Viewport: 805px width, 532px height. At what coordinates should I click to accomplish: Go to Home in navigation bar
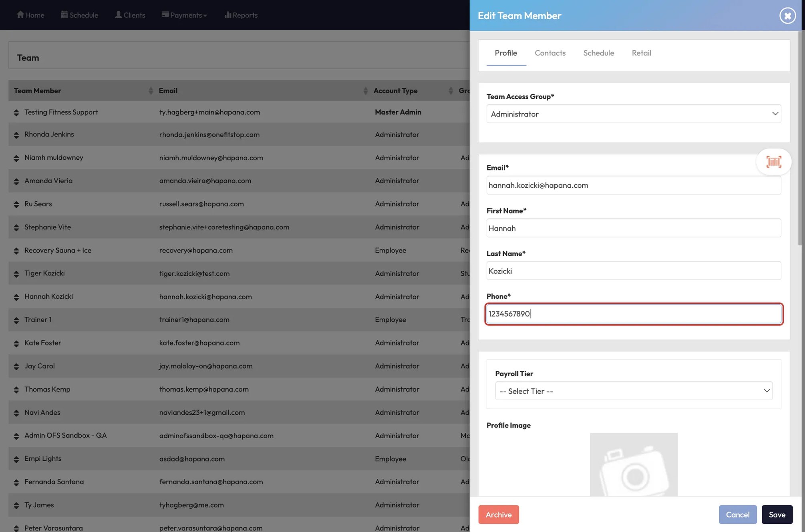[x=30, y=15]
